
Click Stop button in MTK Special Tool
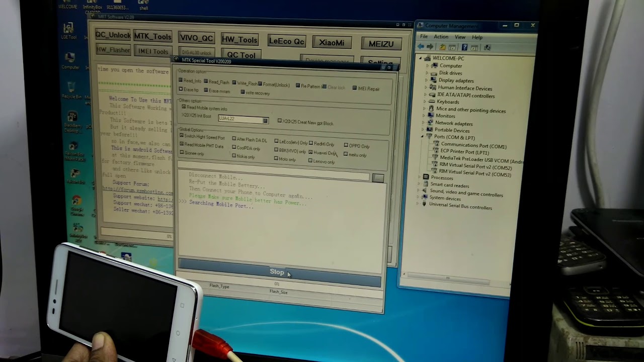tap(279, 272)
